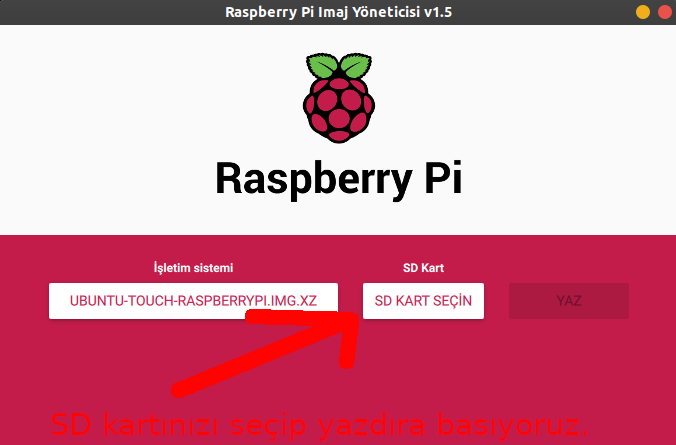Open the UBUNTU-TOUCH-RASPBERRYPI.IMG.XZ operating system chooser
676x445 pixels.
pyautogui.click(x=193, y=301)
